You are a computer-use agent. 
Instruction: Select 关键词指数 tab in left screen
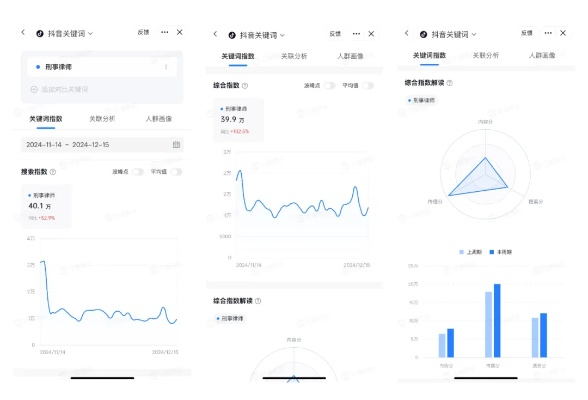46,119
